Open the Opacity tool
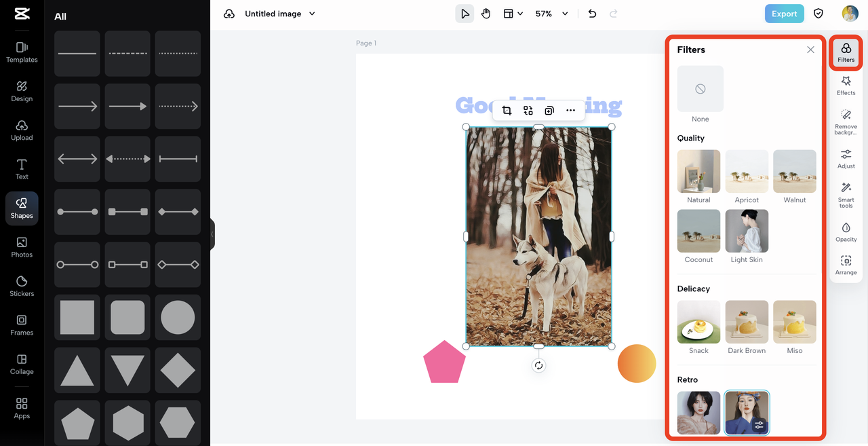The width and height of the screenshot is (868, 446). pyautogui.click(x=846, y=232)
